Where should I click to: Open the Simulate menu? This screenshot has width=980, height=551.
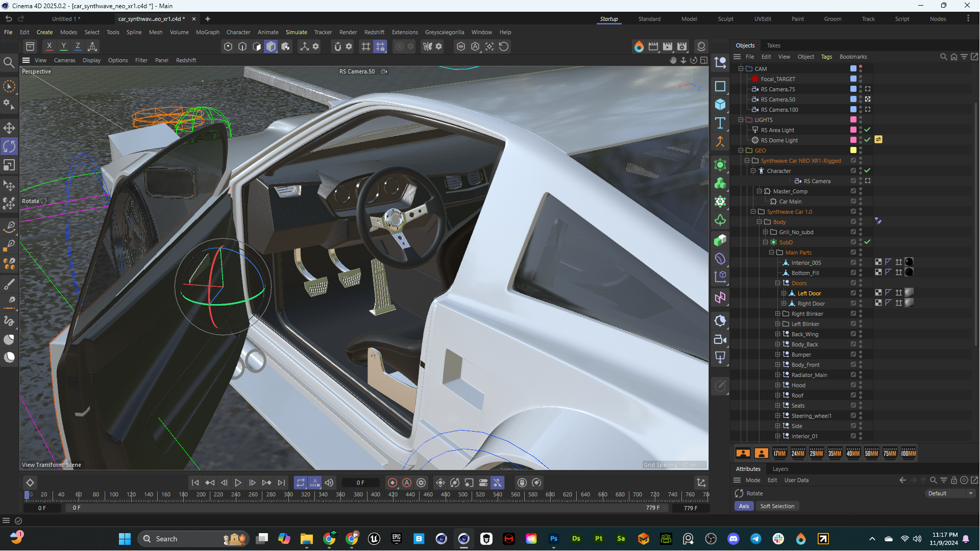coord(296,32)
